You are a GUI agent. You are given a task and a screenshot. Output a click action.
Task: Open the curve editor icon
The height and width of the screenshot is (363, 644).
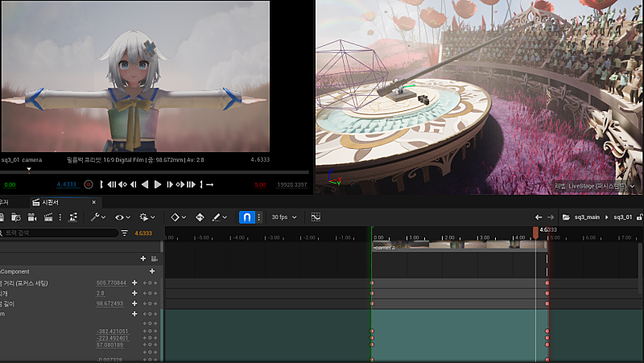tap(316, 217)
